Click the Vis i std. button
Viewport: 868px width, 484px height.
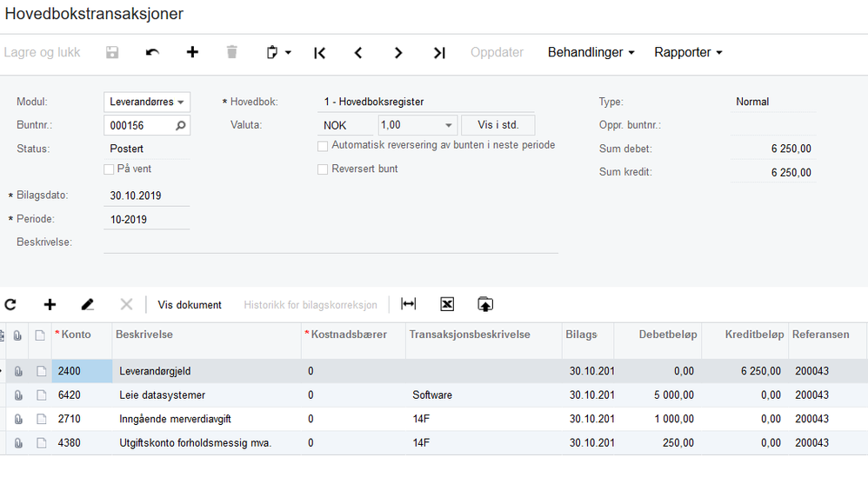click(497, 125)
